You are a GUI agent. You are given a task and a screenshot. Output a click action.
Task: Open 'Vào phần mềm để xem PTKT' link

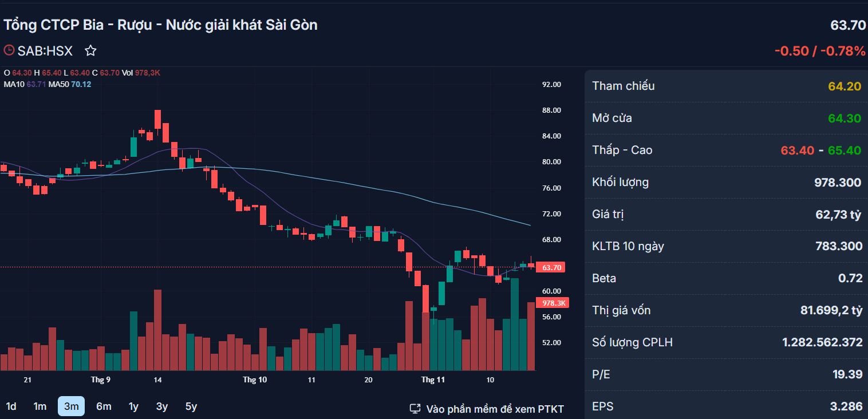(x=495, y=409)
